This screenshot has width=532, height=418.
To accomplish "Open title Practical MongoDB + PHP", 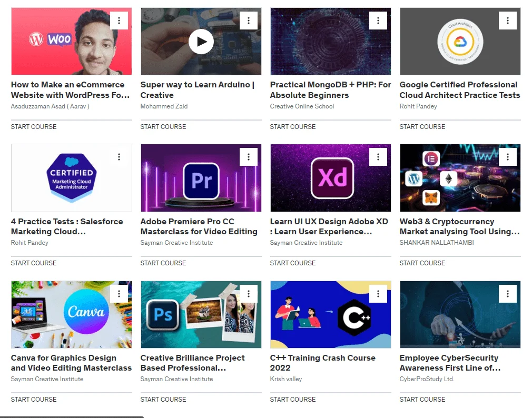I will pos(330,90).
